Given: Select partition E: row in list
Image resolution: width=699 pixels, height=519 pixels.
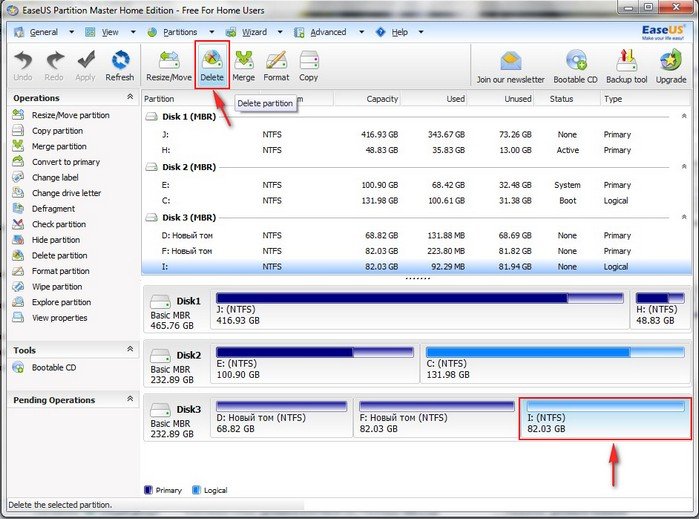Looking at the screenshot, I should tap(417, 185).
